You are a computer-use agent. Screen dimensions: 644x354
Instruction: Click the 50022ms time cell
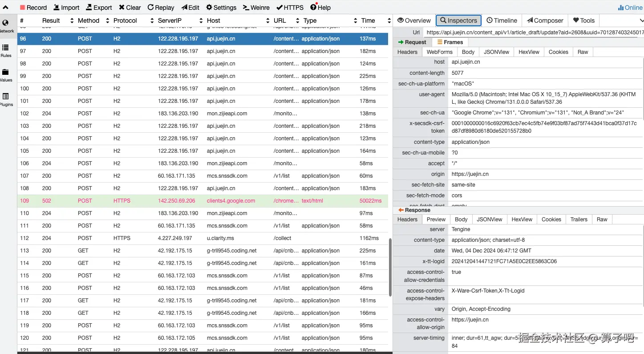[370, 201]
